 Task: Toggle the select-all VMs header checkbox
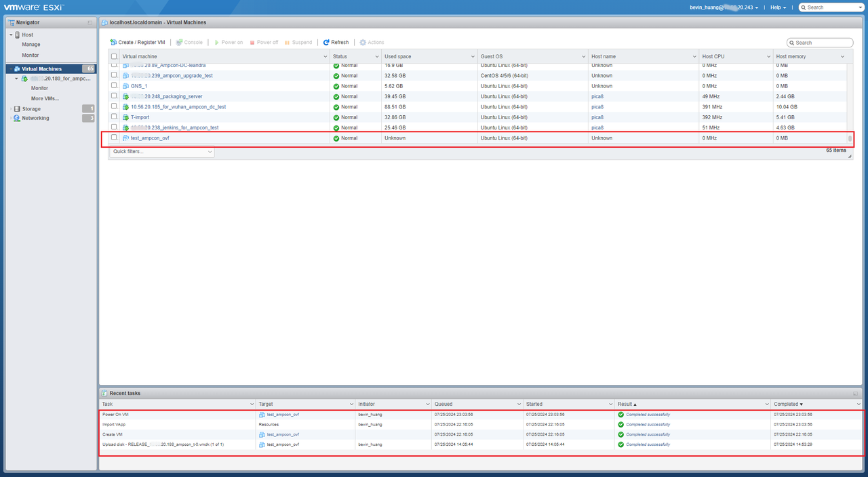pyautogui.click(x=114, y=56)
